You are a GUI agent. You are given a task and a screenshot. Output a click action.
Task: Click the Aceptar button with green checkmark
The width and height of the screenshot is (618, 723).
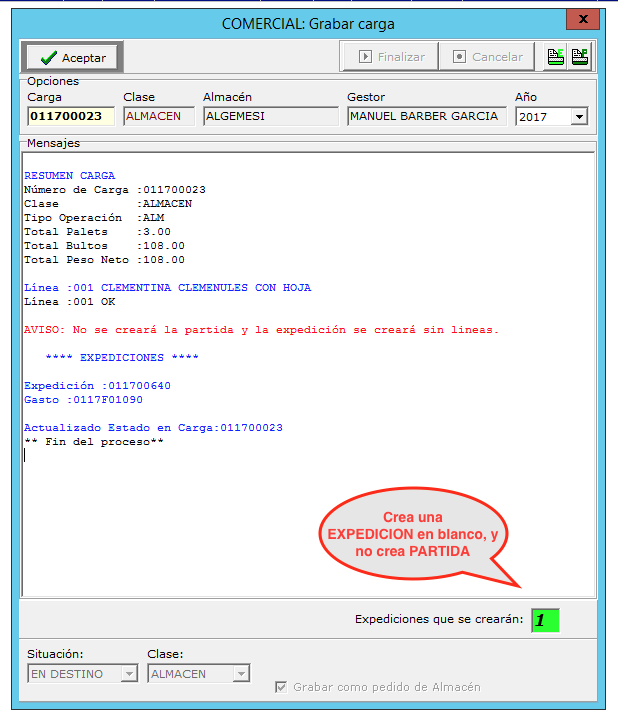[73, 57]
